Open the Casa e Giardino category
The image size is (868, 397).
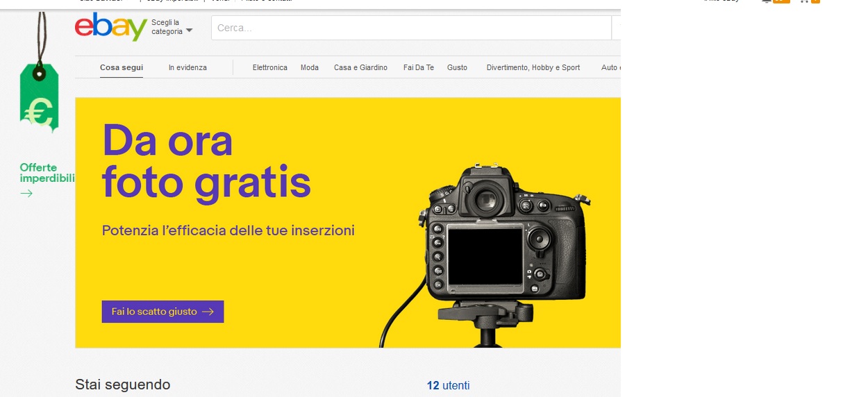tap(360, 67)
